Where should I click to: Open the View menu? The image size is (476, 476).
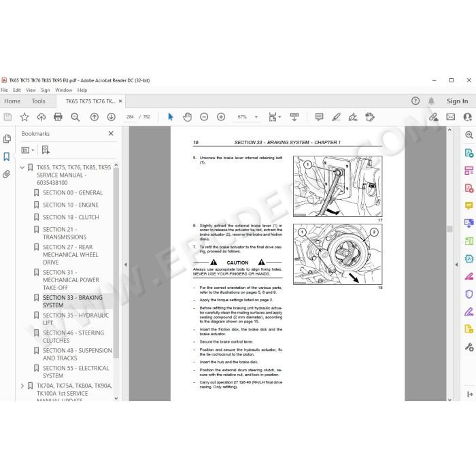pos(31,90)
